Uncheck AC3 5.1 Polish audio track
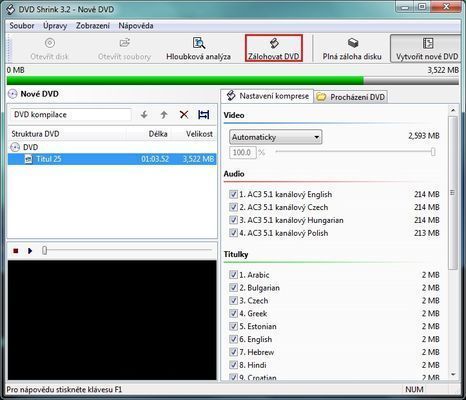466x400 pixels. [x=233, y=233]
